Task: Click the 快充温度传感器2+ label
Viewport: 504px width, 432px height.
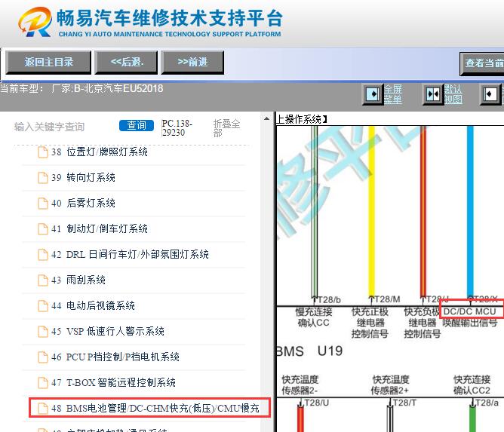Action: coord(390,385)
